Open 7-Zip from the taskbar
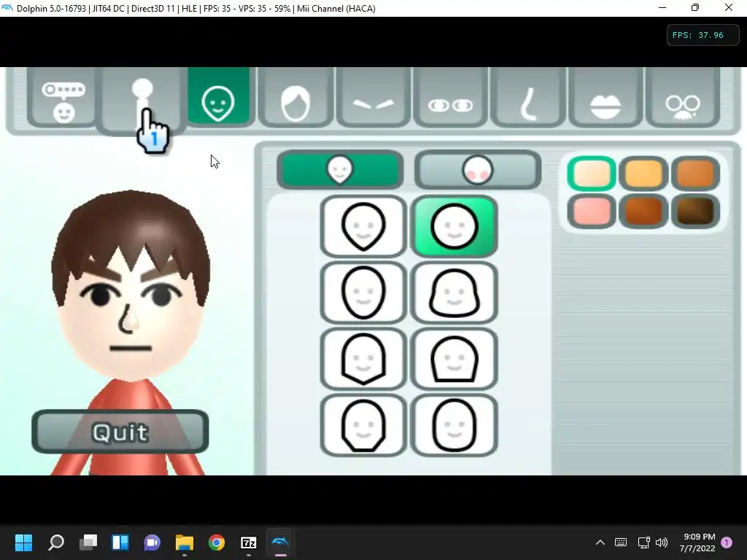Viewport: 747px width, 560px height. point(249,542)
